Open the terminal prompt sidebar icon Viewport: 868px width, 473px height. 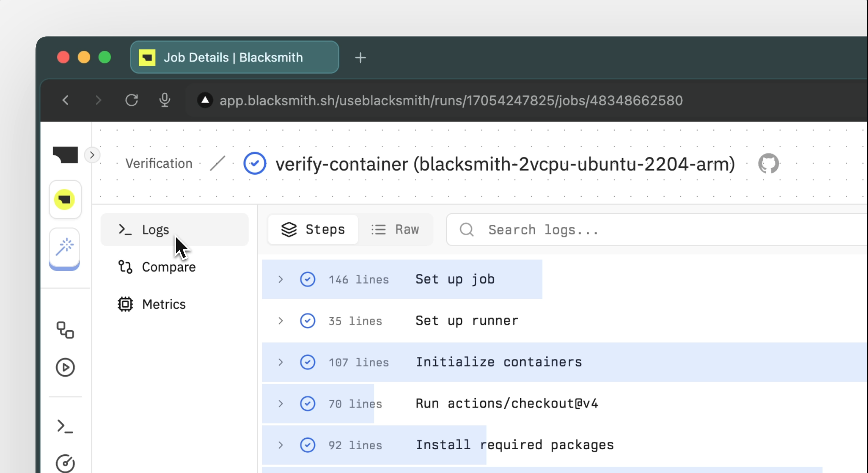[65, 427]
